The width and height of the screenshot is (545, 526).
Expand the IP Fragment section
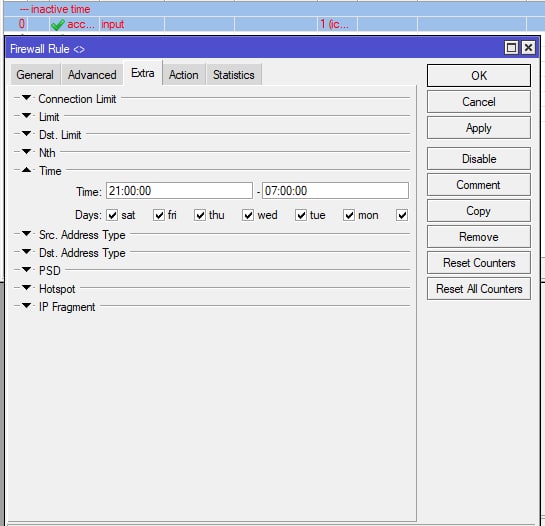26,306
